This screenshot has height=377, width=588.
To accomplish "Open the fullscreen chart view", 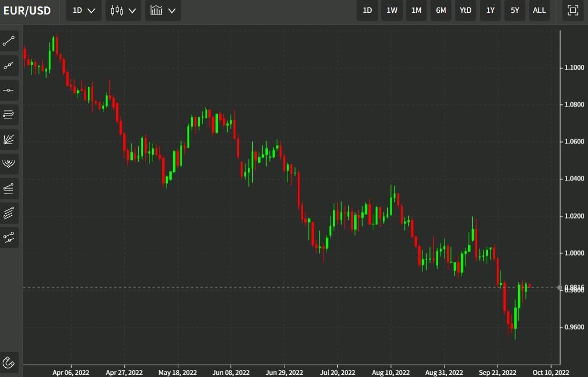I will click(x=572, y=11).
